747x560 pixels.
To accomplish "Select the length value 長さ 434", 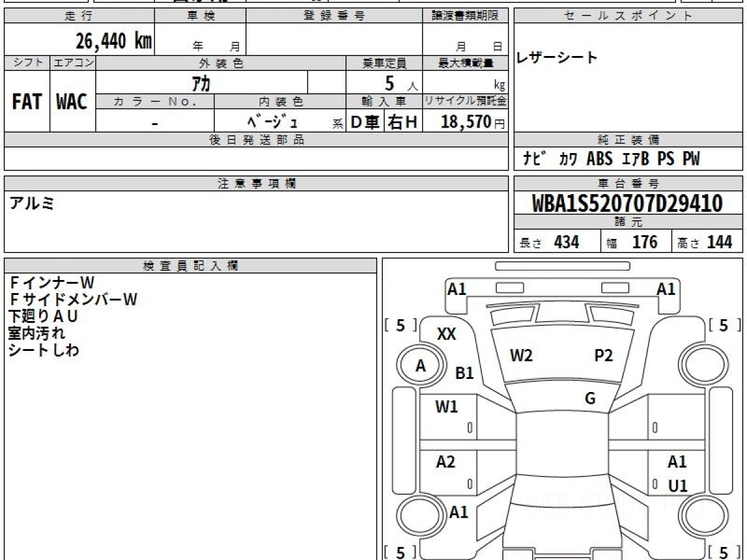I will [x=550, y=242].
